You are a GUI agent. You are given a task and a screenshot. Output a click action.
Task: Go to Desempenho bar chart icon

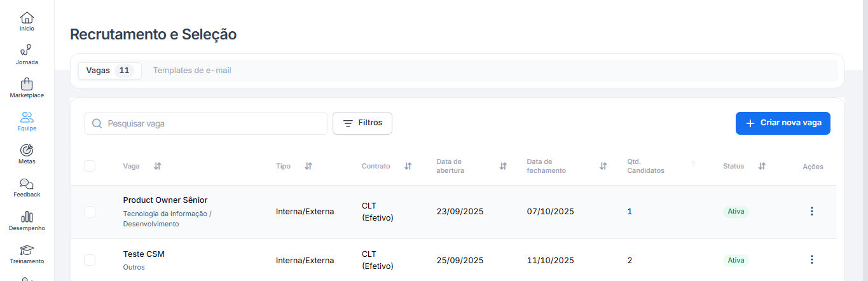27,217
